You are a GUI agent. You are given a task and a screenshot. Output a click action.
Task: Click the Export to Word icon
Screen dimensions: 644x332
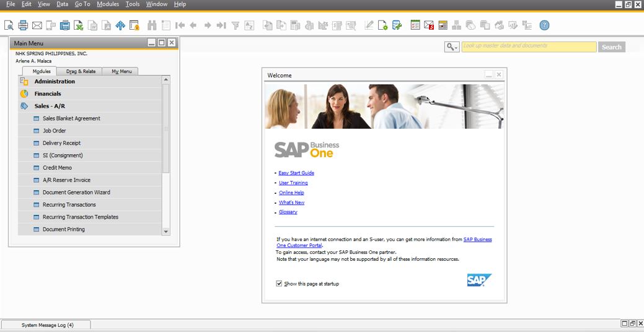pos(93,25)
